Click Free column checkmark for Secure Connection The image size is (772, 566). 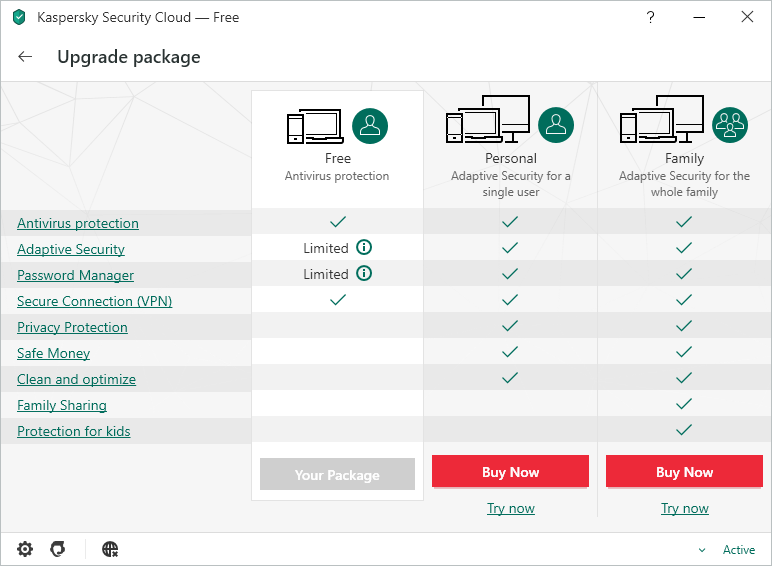(x=338, y=299)
